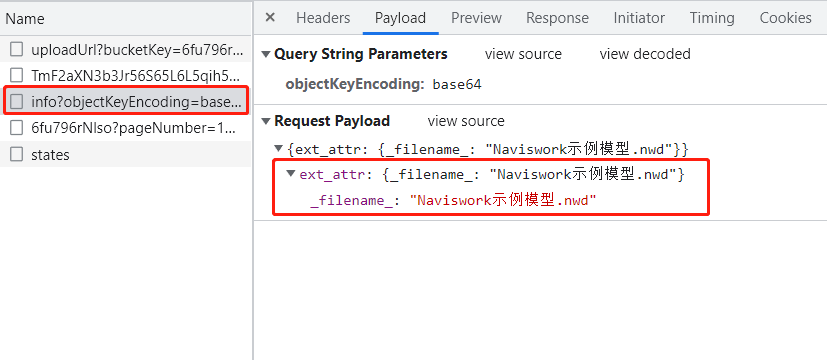Open the Cookies tab
This screenshot has width=827, height=360.
point(785,18)
